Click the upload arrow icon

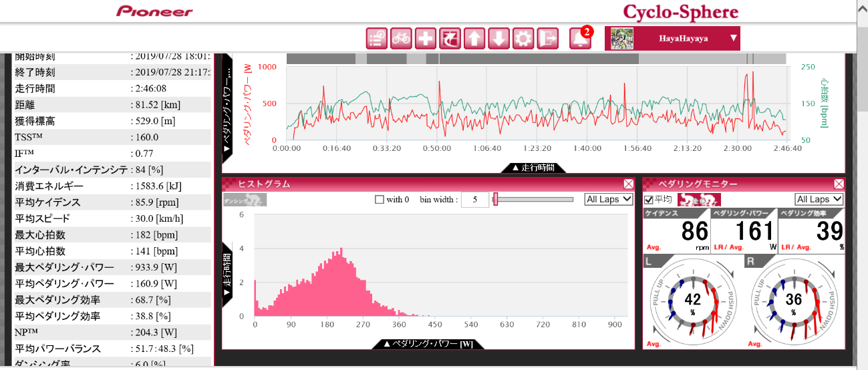pyautogui.click(x=474, y=39)
